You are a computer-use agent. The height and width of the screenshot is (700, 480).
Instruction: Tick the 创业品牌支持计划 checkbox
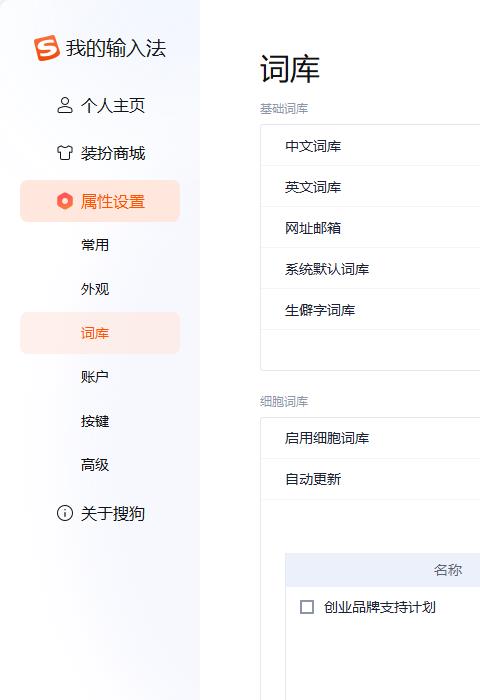[x=307, y=607]
